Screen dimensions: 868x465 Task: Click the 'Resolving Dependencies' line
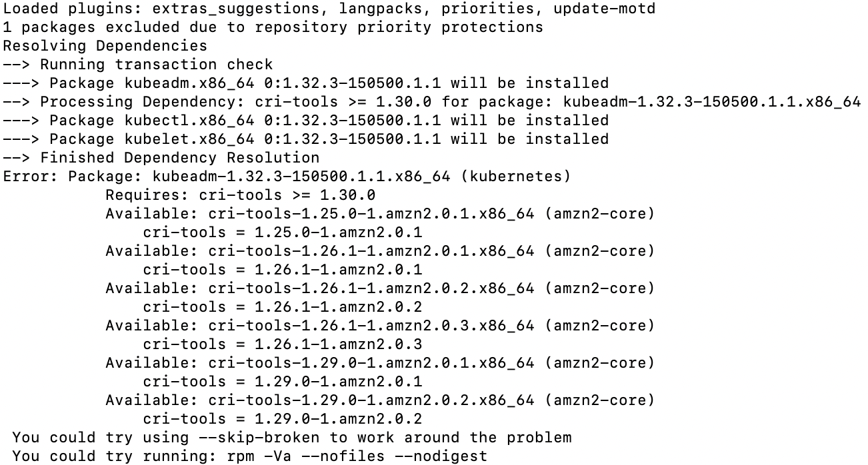pyautogui.click(x=105, y=46)
